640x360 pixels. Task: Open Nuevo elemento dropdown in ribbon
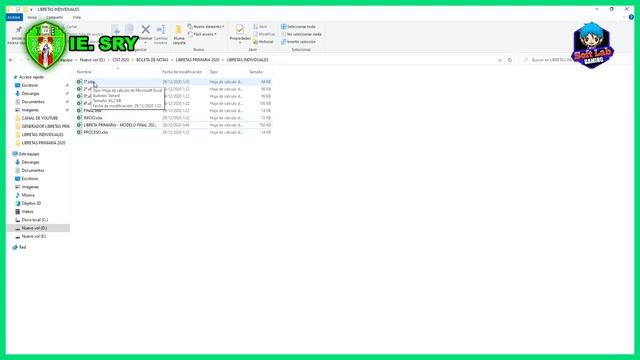point(206,27)
